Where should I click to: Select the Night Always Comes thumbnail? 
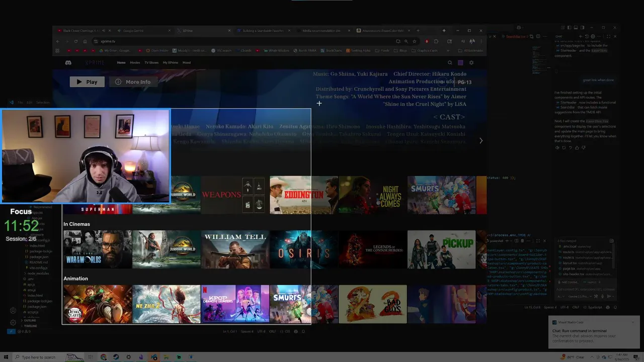372,195
